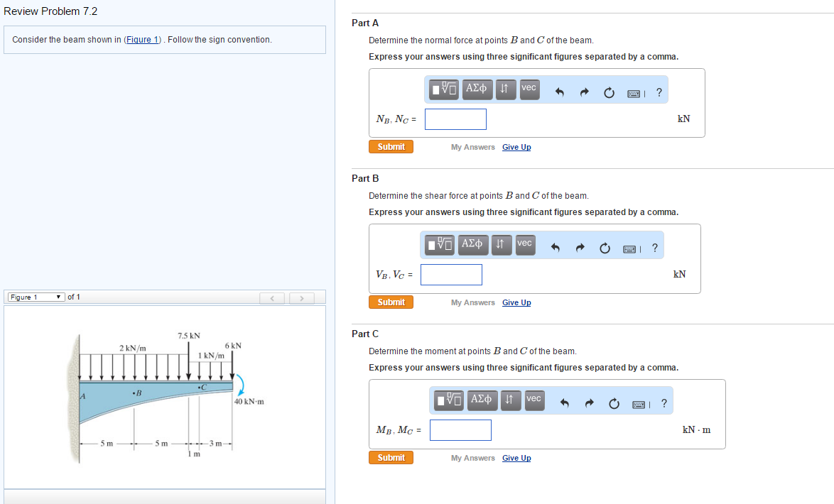Screen dimensions: 834x504
Task: Click reset circular arrow in Part C toolbar
Action: [x=614, y=404]
